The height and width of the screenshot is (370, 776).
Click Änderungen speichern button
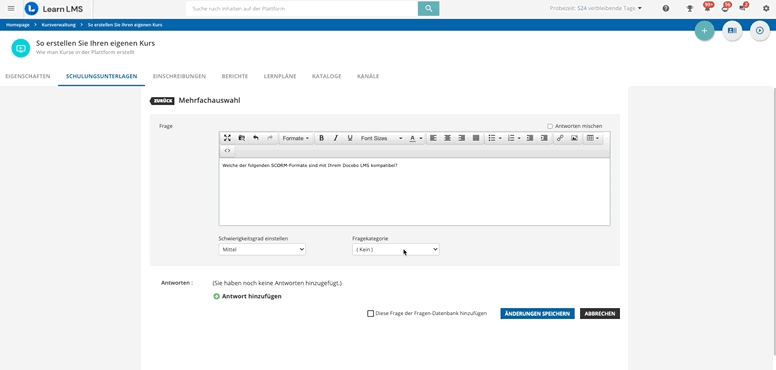[x=537, y=314]
